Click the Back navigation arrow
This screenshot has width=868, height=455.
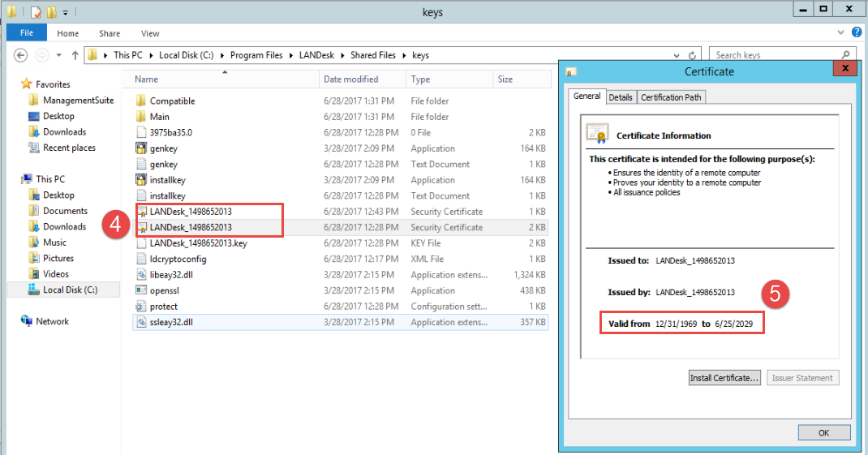21,55
